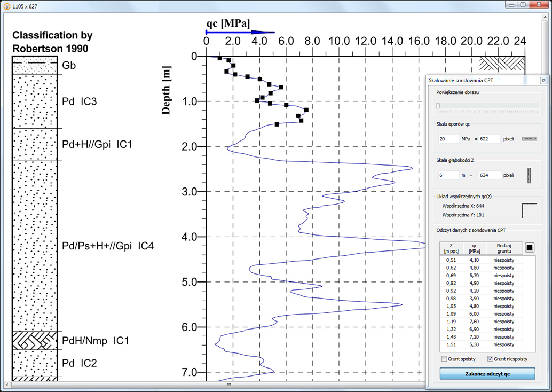Click the hatched soil pattern on the chart
Viewport: 552px width, 392px height.
click(x=502, y=64)
